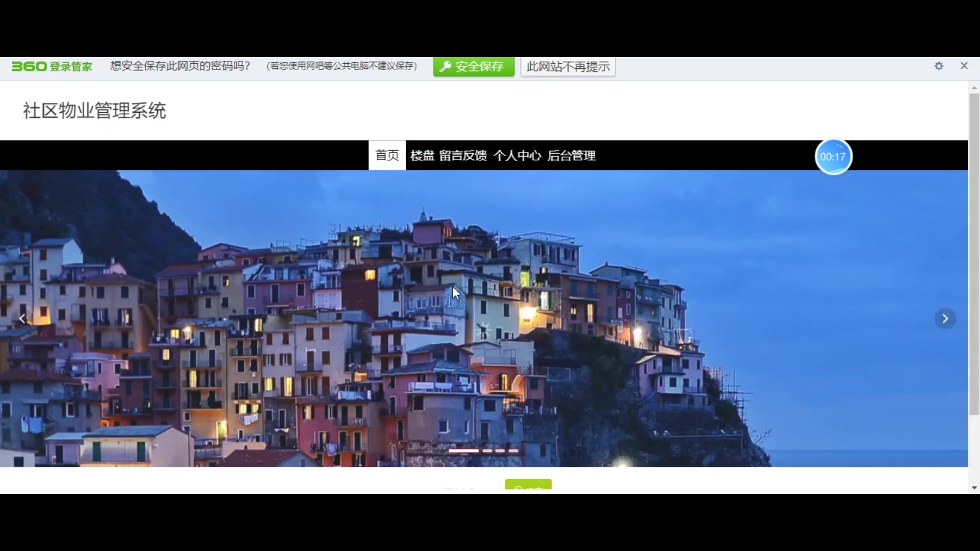Image resolution: width=980 pixels, height=551 pixels.
Task: Switch to fourth carousel indicator
Action: click(x=513, y=450)
